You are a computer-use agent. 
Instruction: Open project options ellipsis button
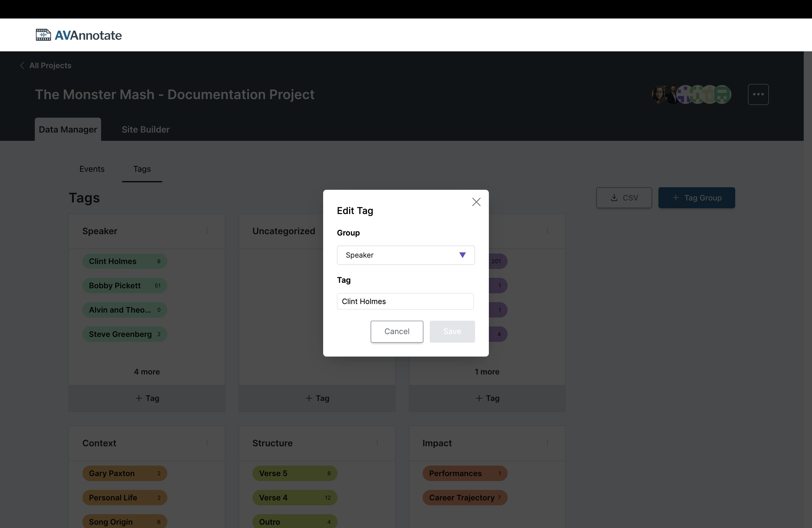pos(758,94)
